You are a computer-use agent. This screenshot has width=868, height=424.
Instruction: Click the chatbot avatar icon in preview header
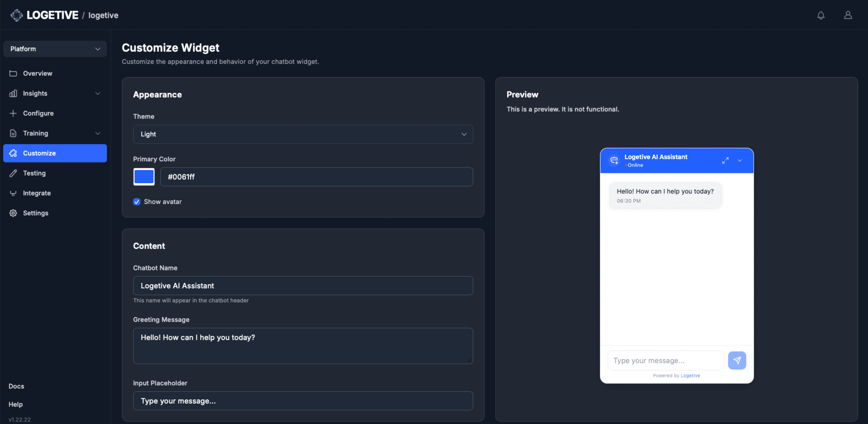pyautogui.click(x=614, y=161)
